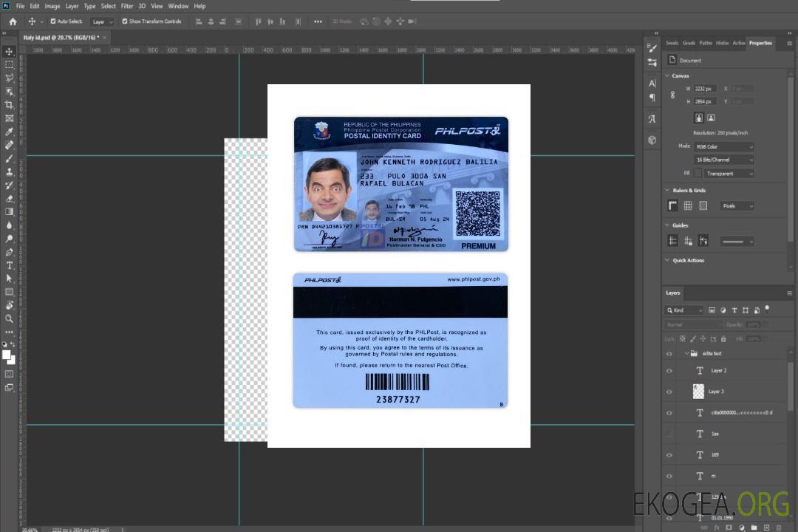This screenshot has height=532, width=798.
Task: Select the Crop tool in the toolbar
Action: pos(9,105)
